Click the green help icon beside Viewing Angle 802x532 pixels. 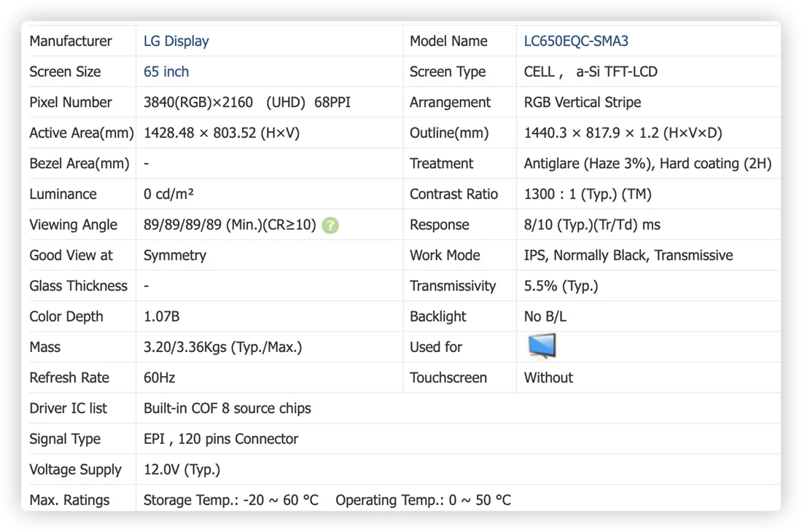330,225
